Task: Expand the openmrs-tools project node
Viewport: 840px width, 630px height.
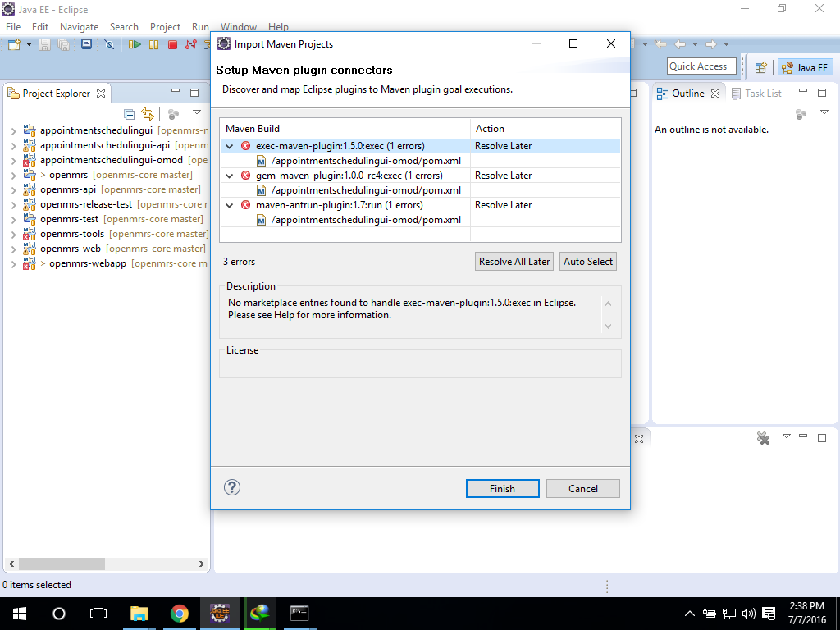Action: 13,234
